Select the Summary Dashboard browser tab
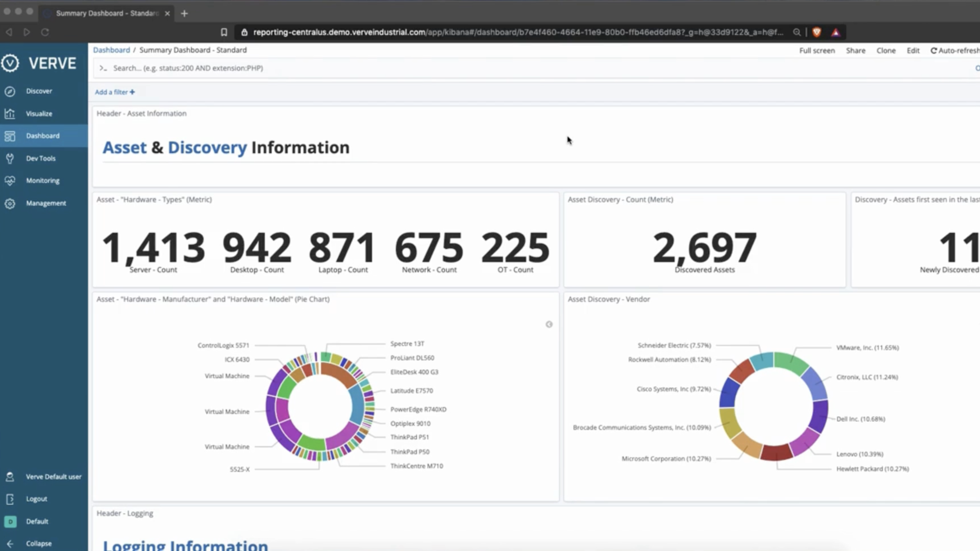 coord(107,13)
